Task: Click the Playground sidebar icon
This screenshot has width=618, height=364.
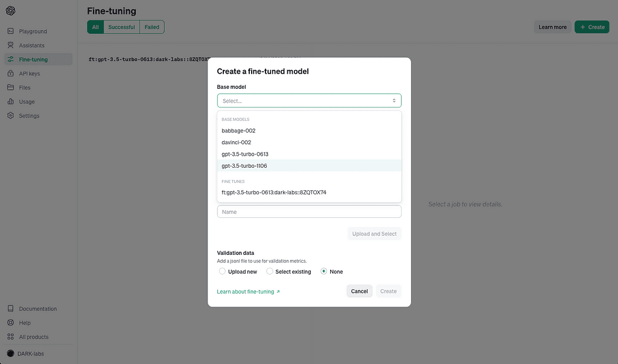Action: tap(11, 31)
